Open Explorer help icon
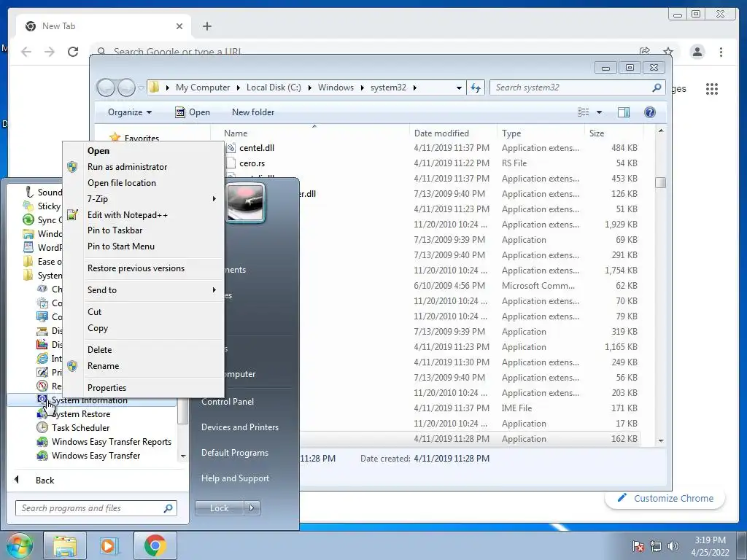This screenshot has width=747, height=560. pyautogui.click(x=649, y=112)
